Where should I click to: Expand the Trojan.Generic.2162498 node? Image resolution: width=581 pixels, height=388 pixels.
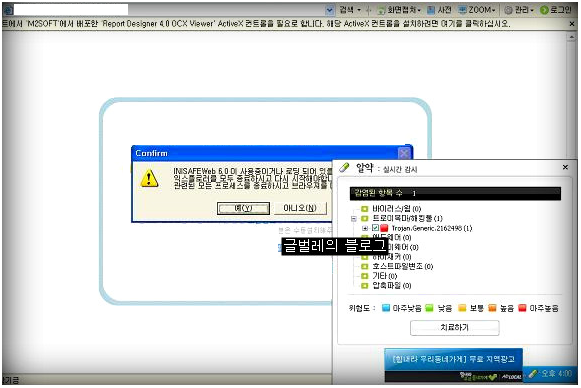365,228
